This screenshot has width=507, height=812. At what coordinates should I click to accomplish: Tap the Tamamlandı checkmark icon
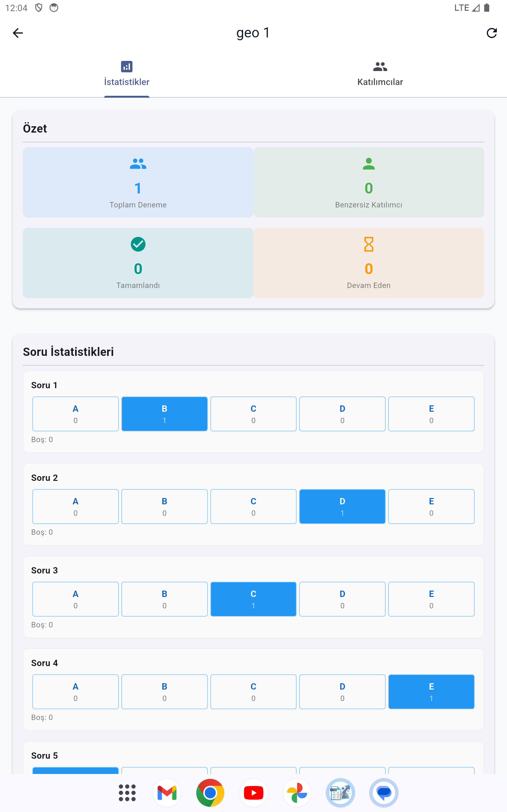click(138, 244)
